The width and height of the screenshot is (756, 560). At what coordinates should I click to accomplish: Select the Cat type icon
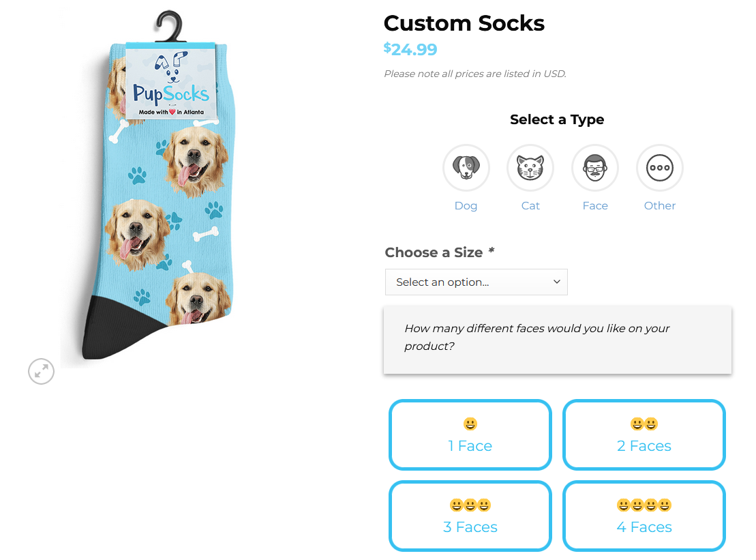(530, 168)
